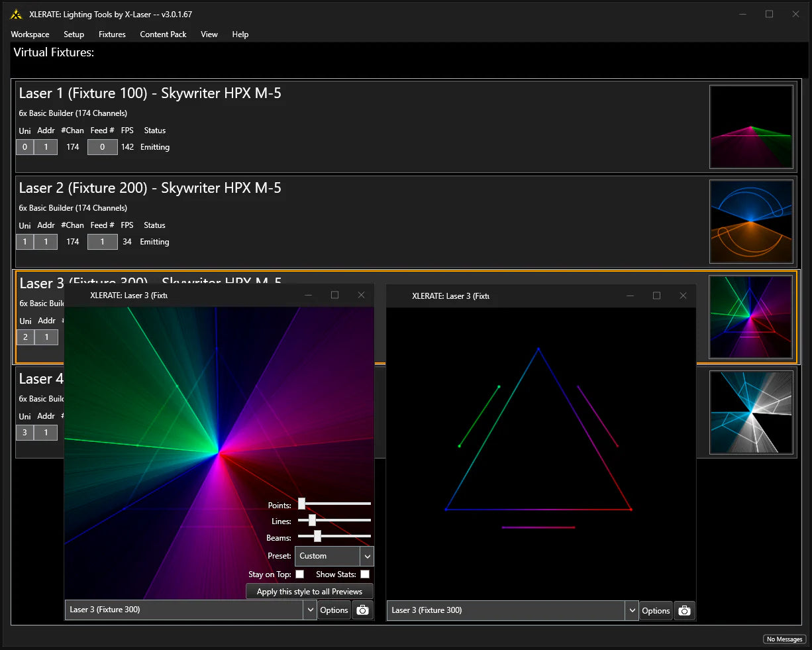This screenshot has height=650, width=812.
Task: Click Options button in right preview window
Action: tap(656, 611)
